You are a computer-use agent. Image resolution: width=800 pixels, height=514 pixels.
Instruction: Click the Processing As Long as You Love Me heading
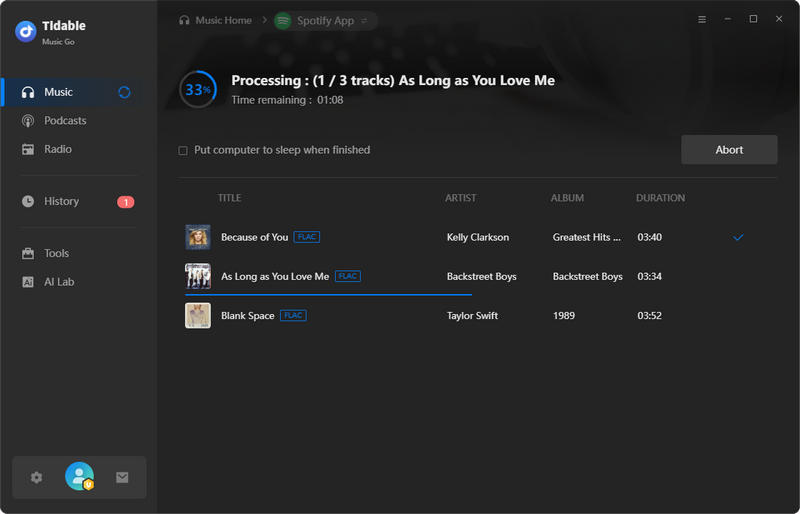393,81
